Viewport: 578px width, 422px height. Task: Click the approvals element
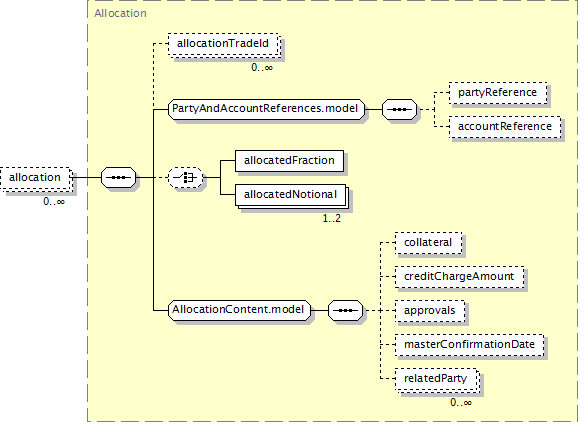(430, 311)
